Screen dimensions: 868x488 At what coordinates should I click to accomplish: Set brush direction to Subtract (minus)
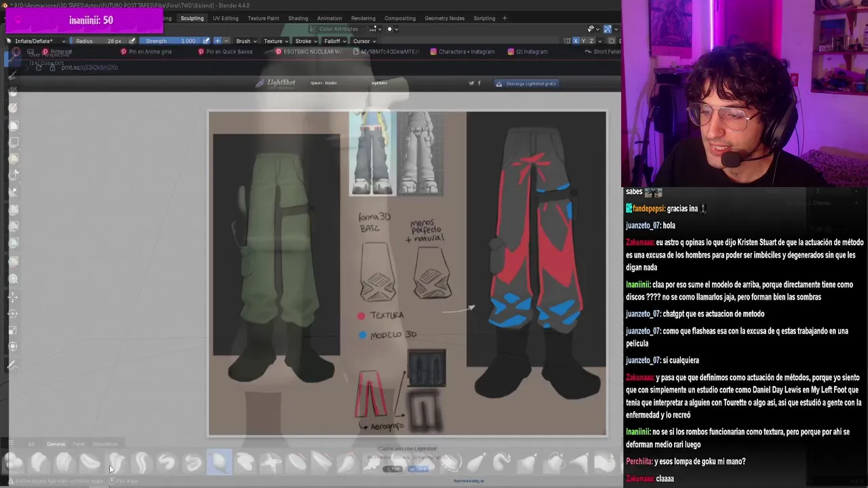[x=226, y=41]
